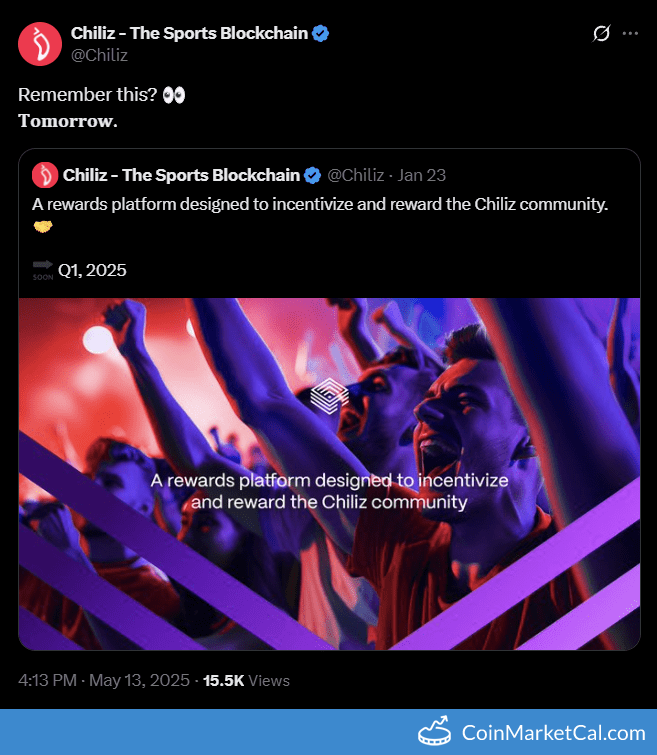
Task: Open the 'Chiliz - The Sports Blockchain' profile name
Action: pyautogui.click(x=188, y=33)
